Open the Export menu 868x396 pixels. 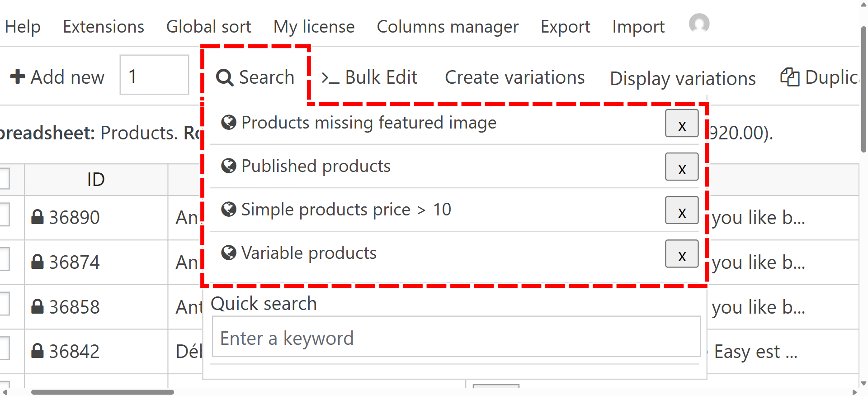click(x=565, y=27)
